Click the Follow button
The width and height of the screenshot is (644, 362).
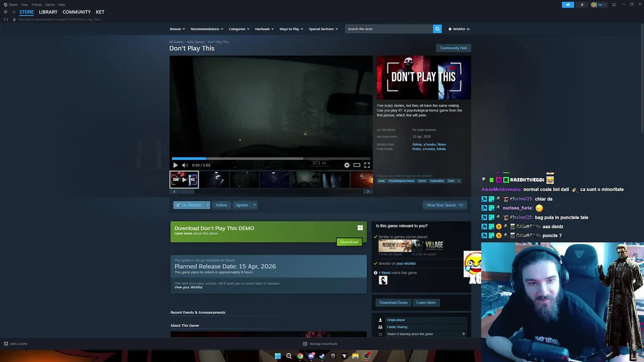(221, 205)
